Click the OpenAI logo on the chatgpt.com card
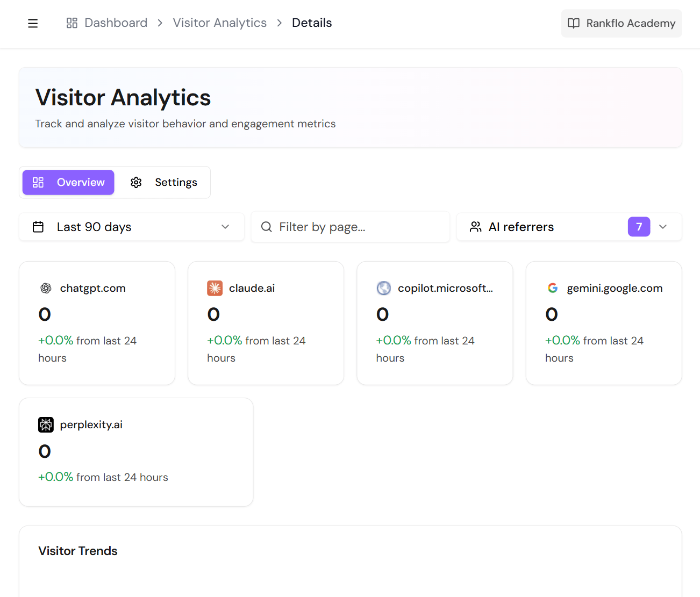 point(46,288)
